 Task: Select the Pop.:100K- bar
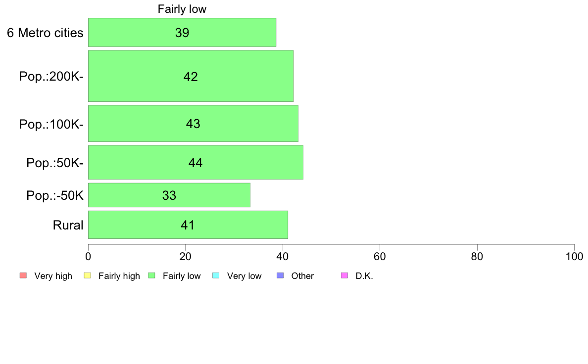click(193, 124)
